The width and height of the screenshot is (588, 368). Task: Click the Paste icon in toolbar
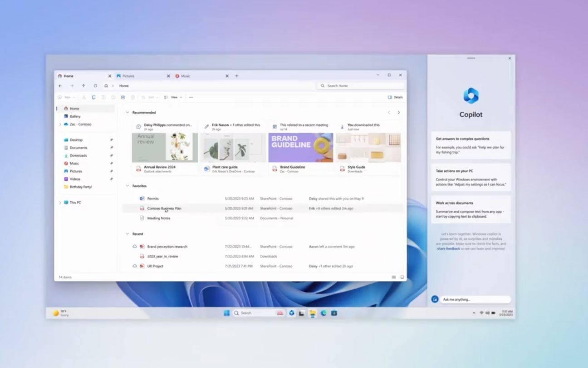click(x=103, y=97)
